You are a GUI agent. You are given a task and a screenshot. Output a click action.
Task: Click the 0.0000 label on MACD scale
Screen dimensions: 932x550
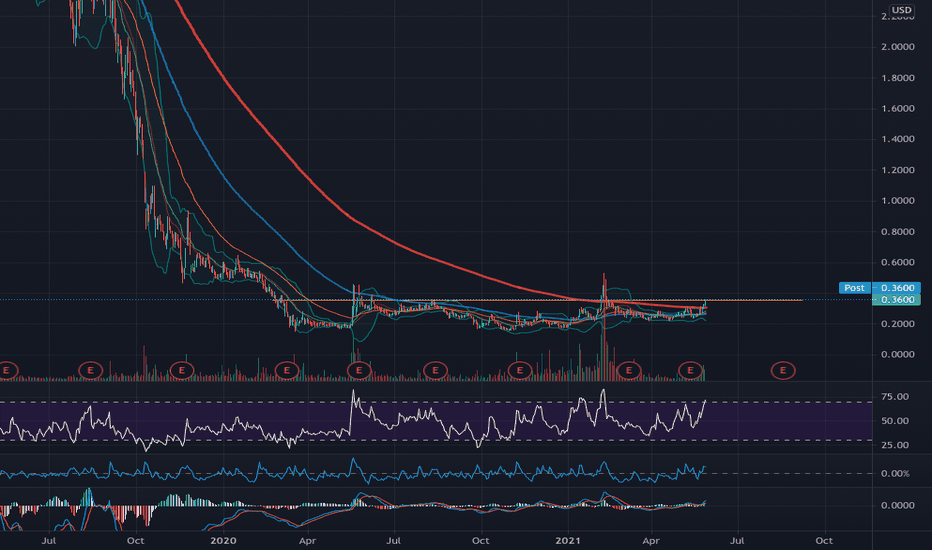click(x=898, y=505)
